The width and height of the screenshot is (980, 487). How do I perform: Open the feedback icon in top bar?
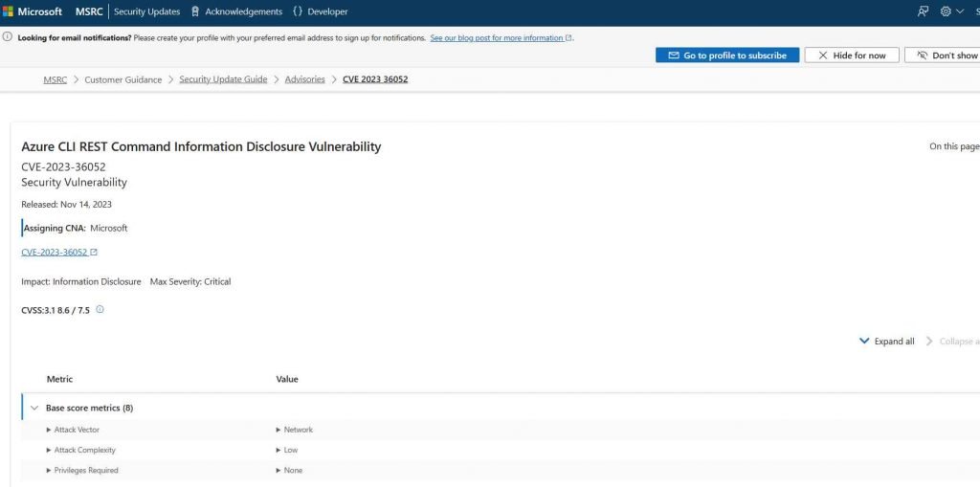point(923,11)
